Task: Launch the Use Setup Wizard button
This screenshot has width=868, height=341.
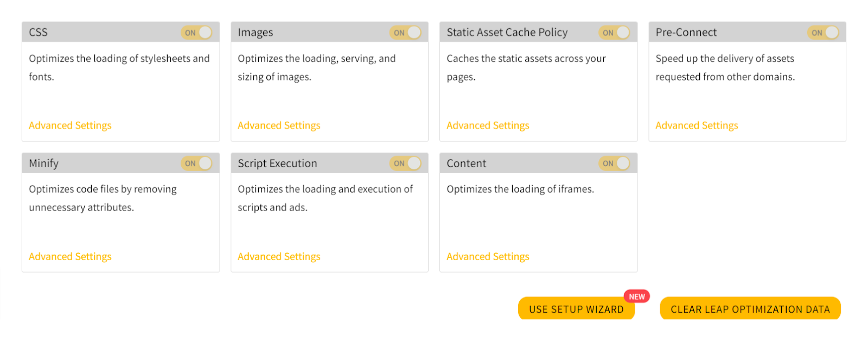Action: 576,309
